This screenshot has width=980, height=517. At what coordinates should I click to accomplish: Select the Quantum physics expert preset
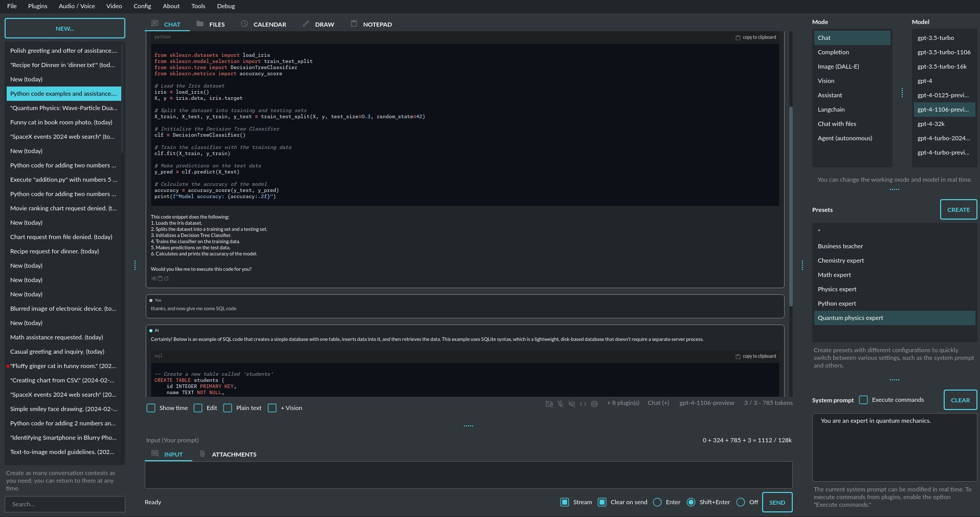851,318
